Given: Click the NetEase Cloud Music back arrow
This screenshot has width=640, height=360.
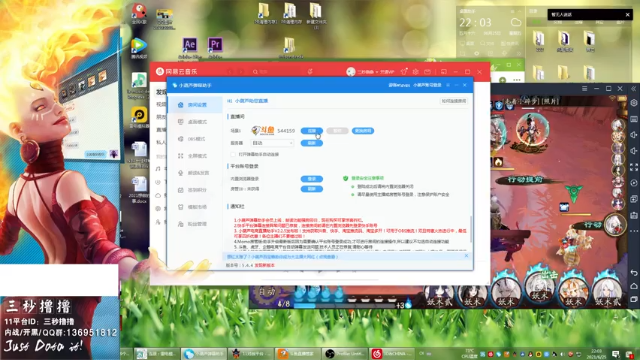Looking at the screenshot, I should tap(230, 72).
